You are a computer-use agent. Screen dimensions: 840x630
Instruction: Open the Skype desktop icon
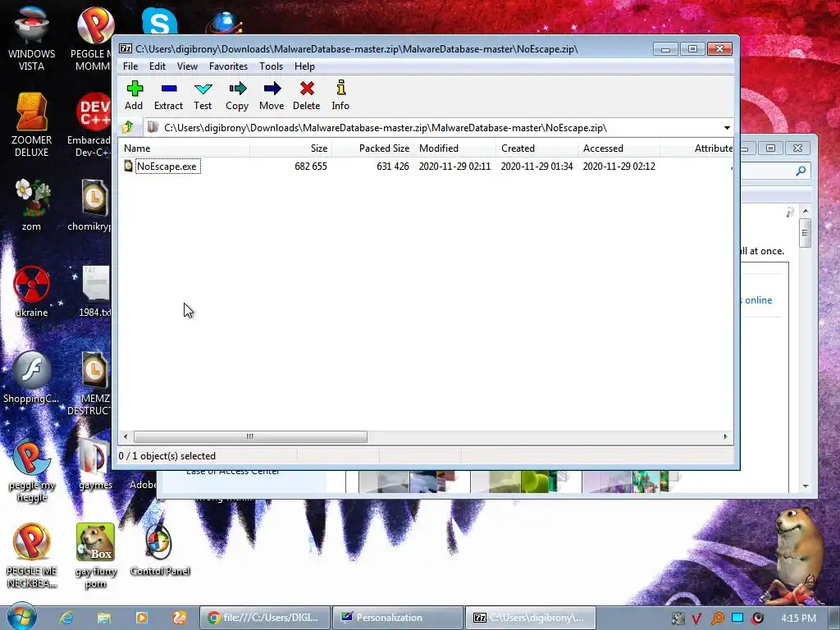click(x=160, y=21)
